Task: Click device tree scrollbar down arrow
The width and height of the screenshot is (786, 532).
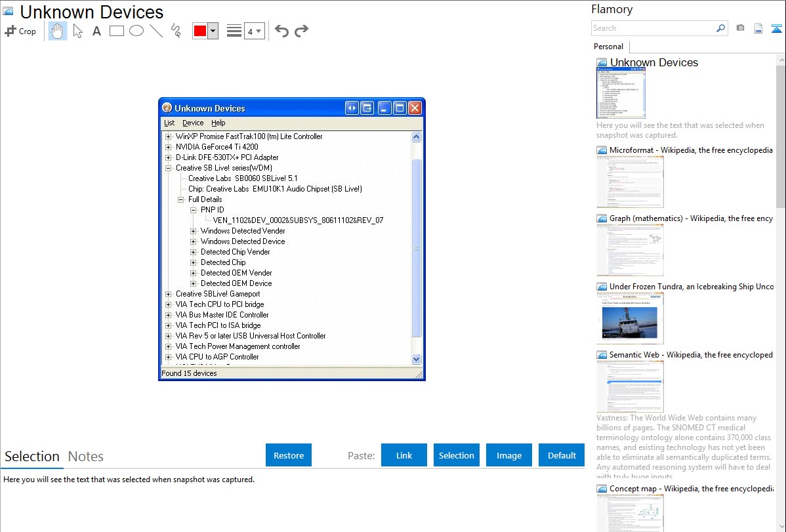Action: [416, 359]
